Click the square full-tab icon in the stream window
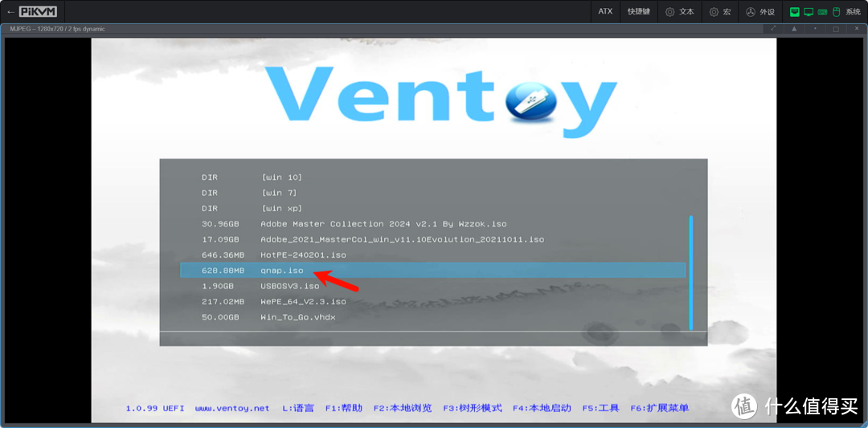Screen dimensions: 868x428 pos(836,28)
